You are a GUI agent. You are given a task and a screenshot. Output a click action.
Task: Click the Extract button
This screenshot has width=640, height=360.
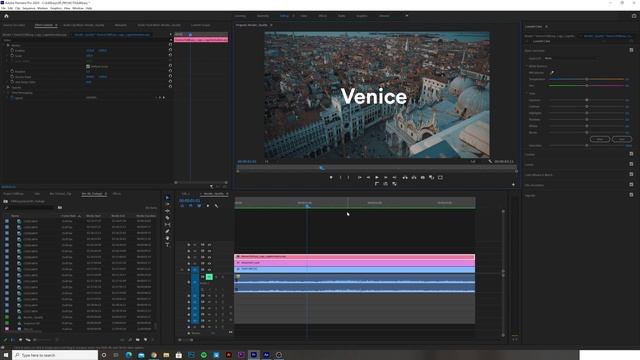point(414,178)
